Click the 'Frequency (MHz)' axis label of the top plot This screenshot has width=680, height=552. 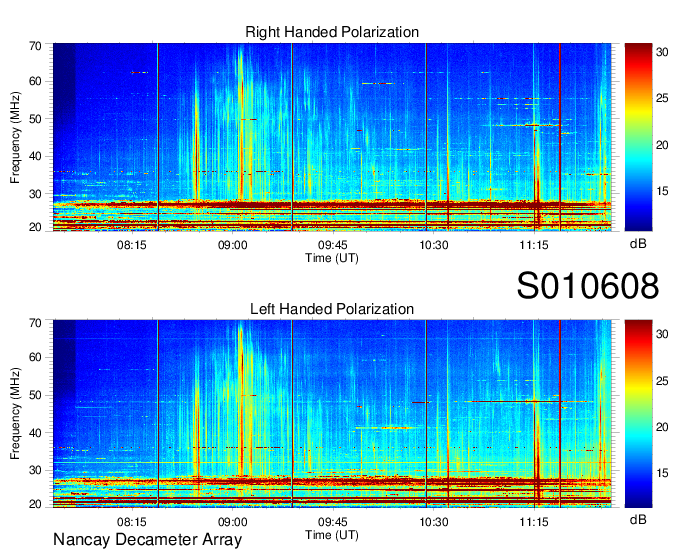pyautogui.click(x=15, y=137)
